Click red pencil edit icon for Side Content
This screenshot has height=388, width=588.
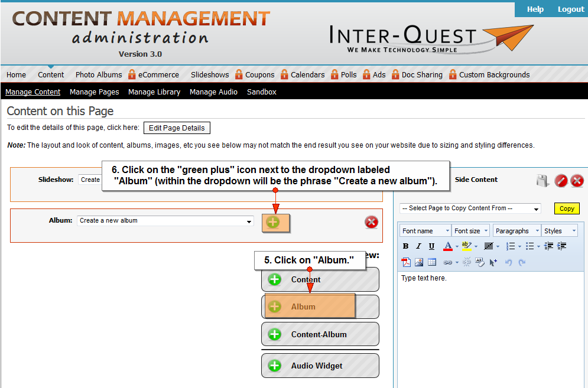pos(561,181)
